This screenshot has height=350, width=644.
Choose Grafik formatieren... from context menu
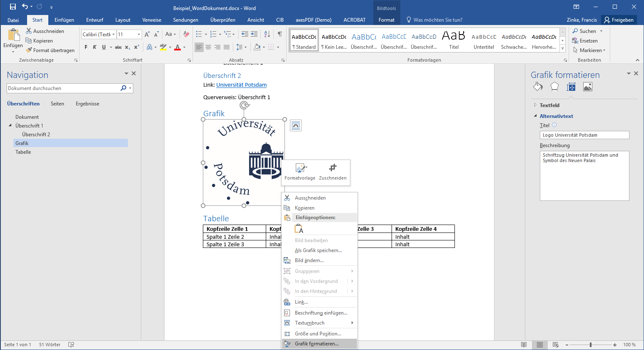[317, 344]
